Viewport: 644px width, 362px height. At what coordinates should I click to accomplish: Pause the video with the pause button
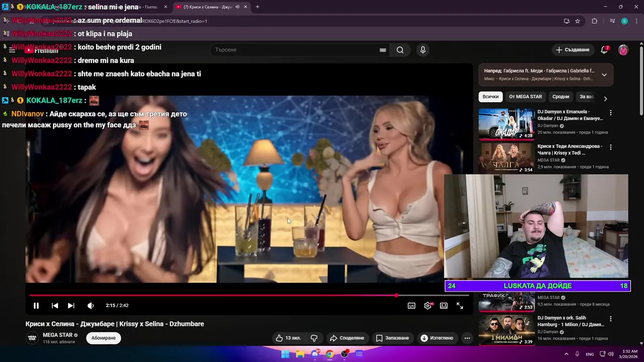(x=36, y=306)
